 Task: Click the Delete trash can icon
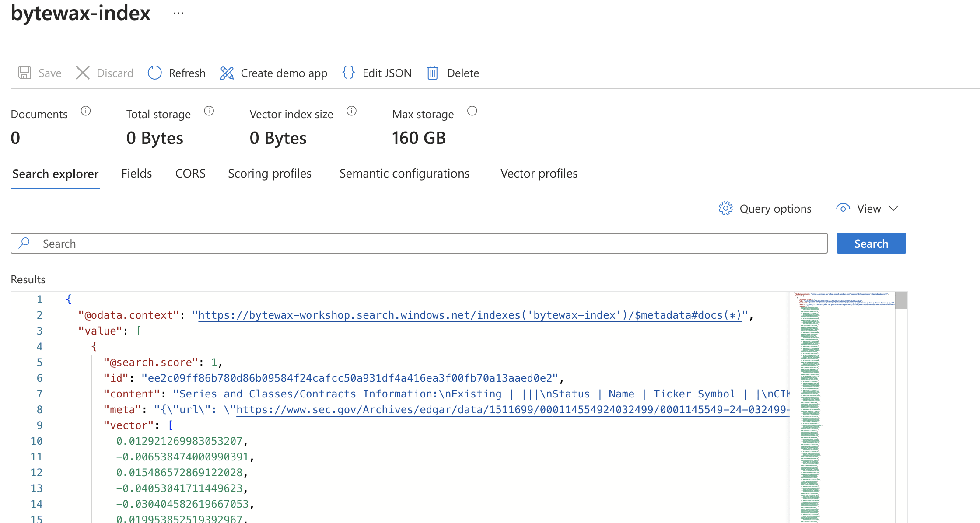click(432, 73)
